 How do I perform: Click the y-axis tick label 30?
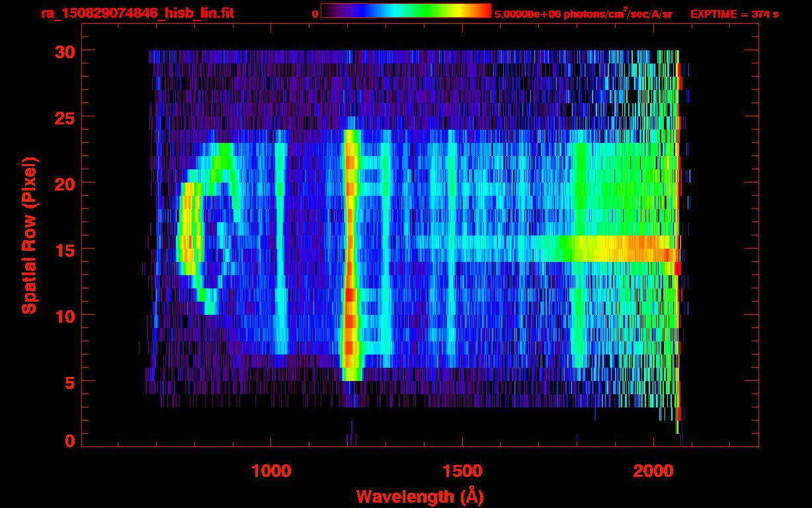(65, 51)
